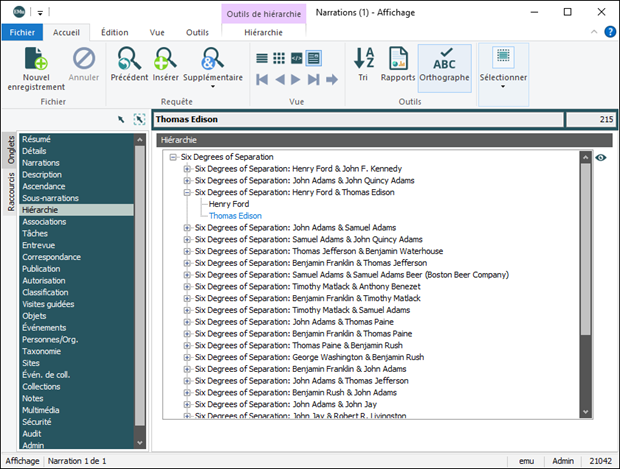Click the Précédent search icon

coord(129,59)
